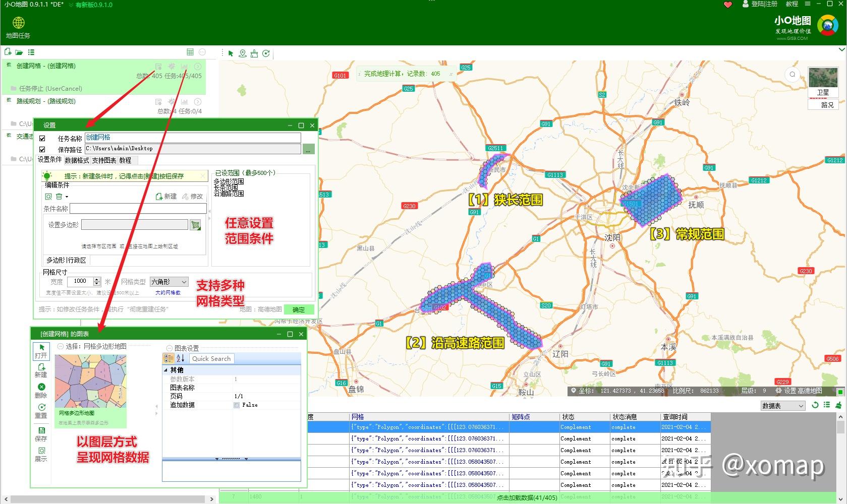
Task: Click 设置 高德地图 in map status bar
Action: click(x=799, y=391)
